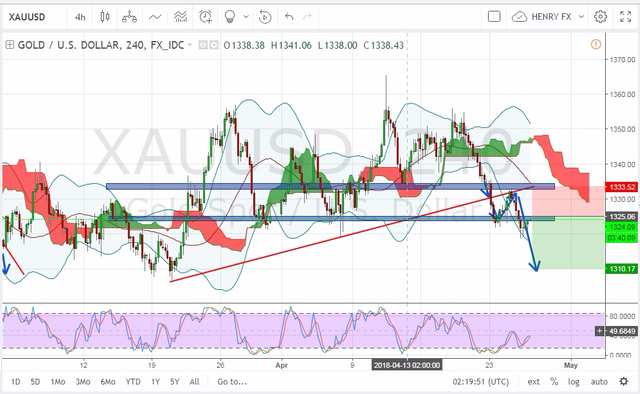Select the single chart layout square

[494, 17]
